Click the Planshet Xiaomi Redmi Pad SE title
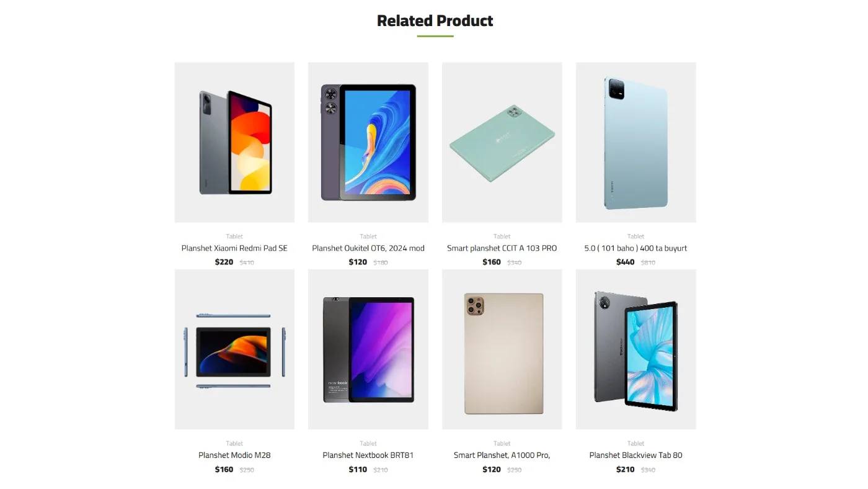 (234, 248)
